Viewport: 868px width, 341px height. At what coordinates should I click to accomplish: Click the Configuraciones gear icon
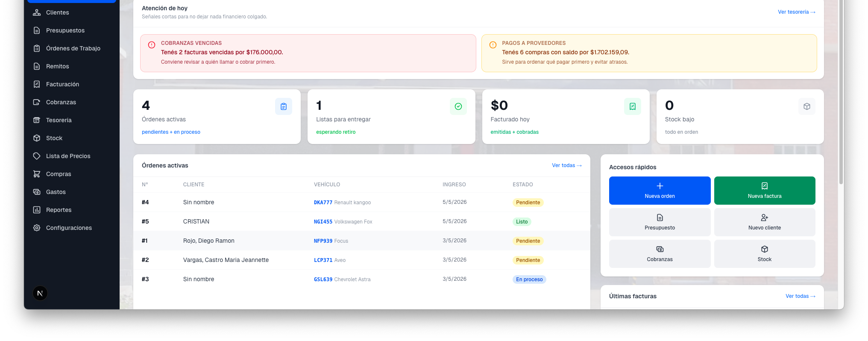[37, 228]
